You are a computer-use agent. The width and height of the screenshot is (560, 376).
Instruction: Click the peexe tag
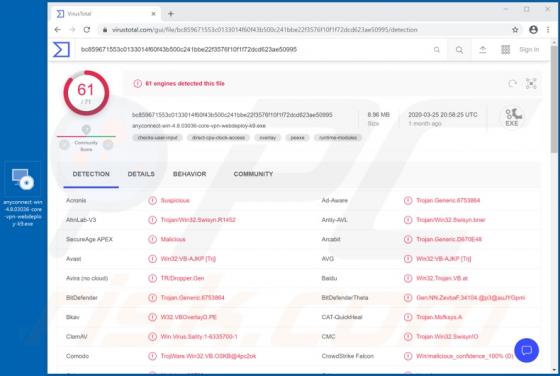click(297, 138)
